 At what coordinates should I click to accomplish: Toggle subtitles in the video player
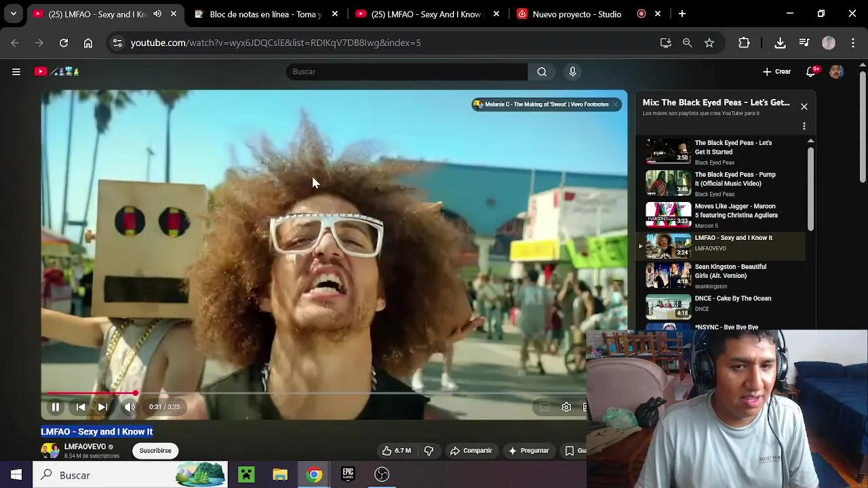(x=545, y=407)
